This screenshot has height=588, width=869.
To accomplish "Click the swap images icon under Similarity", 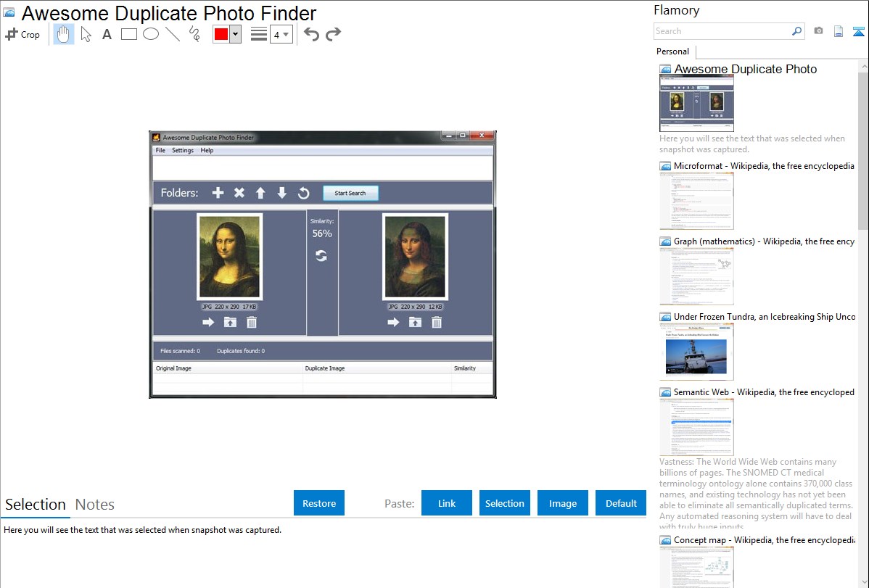I will [321, 255].
